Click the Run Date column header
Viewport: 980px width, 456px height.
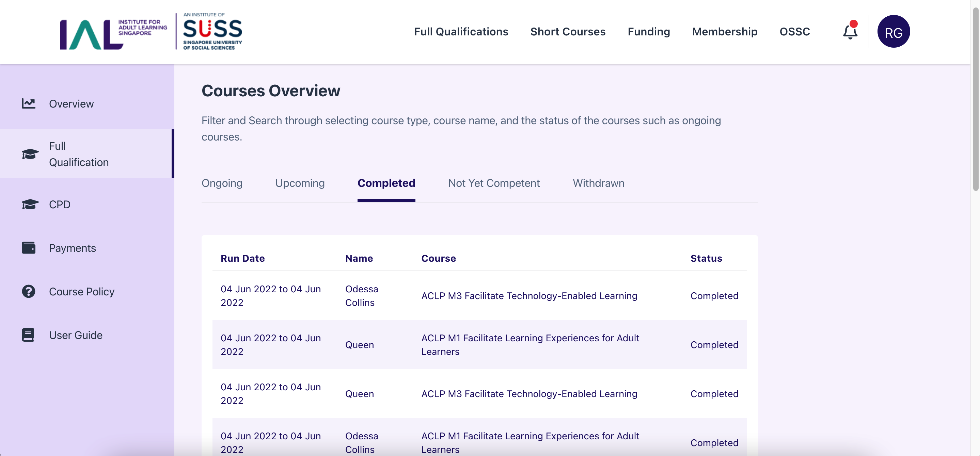pyautogui.click(x=242, y=258)
